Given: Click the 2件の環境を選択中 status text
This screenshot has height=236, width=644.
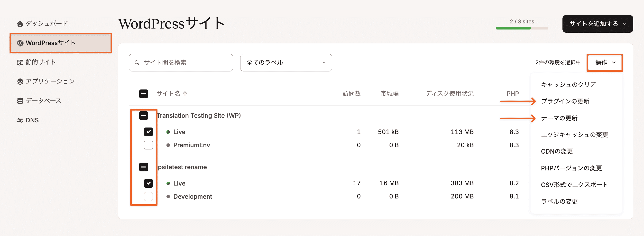Looking at the screenshot, I should tap(558, 63).
